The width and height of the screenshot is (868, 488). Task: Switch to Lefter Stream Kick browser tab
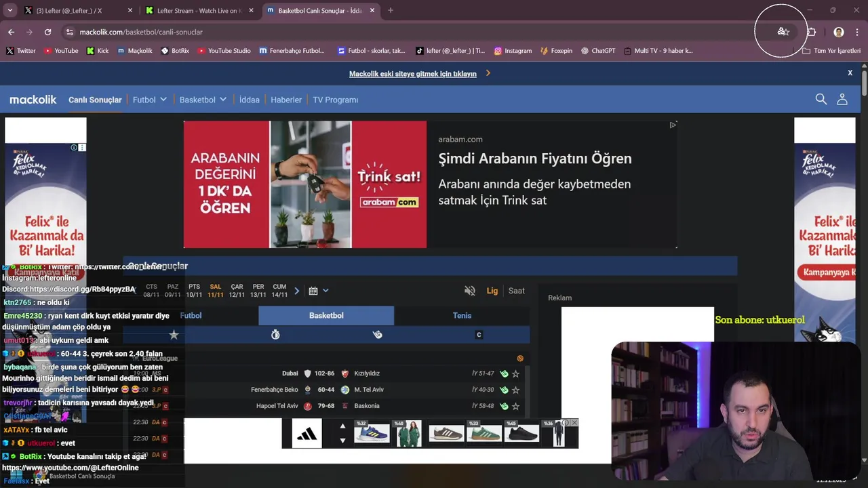click(x=200, y=10)
